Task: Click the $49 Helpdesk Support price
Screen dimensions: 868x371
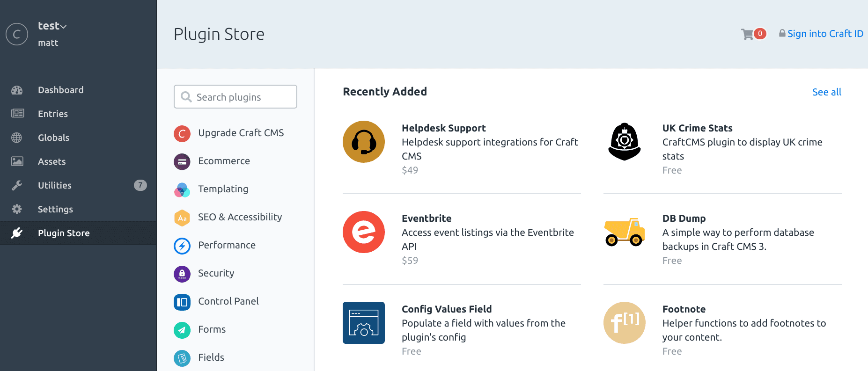Action: [410, 170]
